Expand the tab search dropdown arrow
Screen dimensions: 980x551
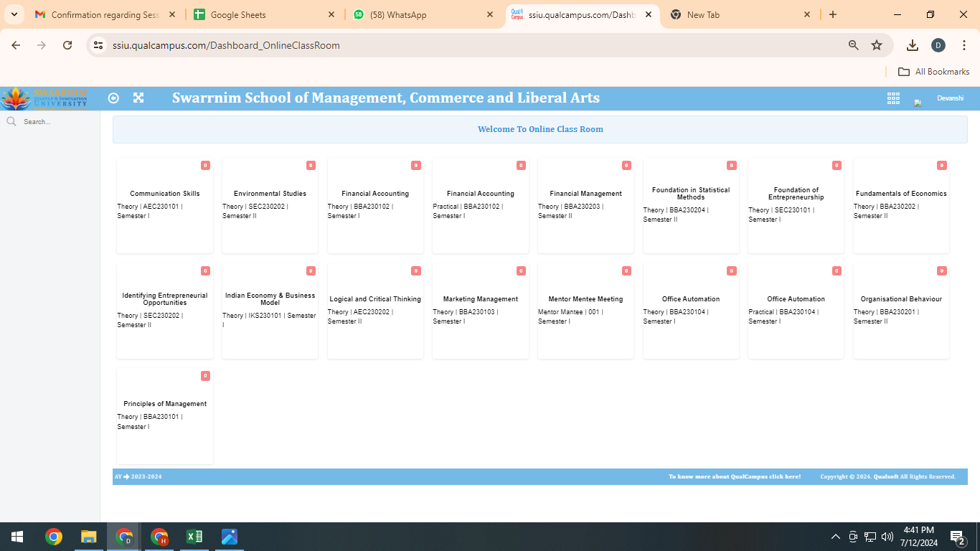pos(14,14)
